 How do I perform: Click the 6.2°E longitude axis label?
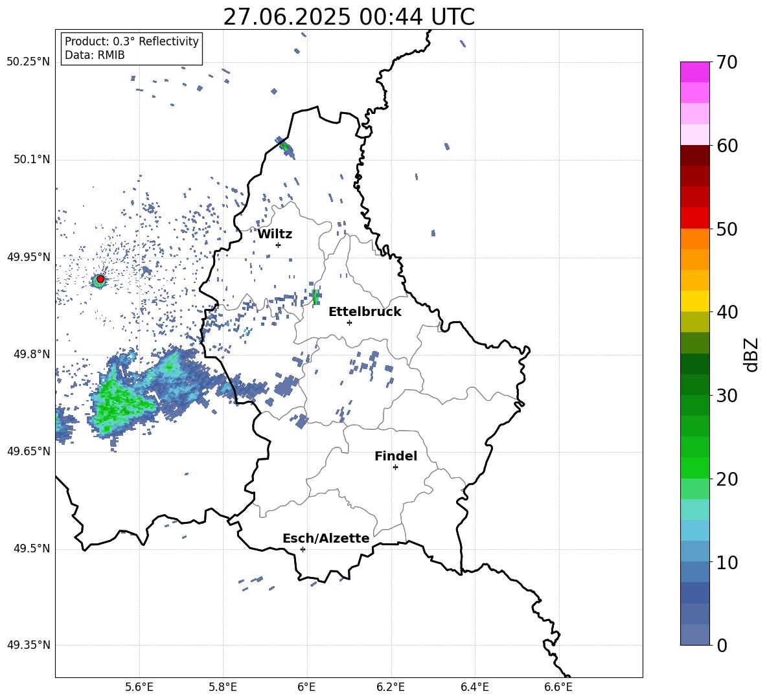(391, 687)
